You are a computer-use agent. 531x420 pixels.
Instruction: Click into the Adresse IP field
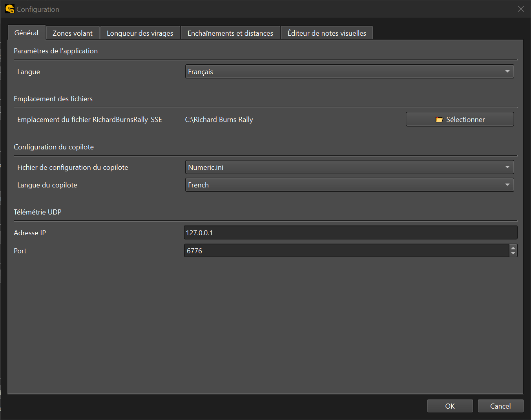click(350, 233)
